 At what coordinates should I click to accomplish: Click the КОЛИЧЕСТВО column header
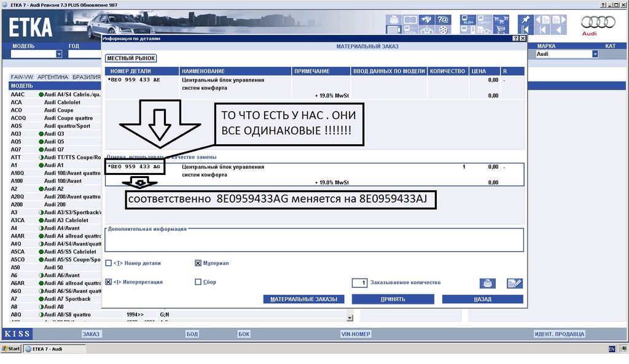(x=447, y=71)
